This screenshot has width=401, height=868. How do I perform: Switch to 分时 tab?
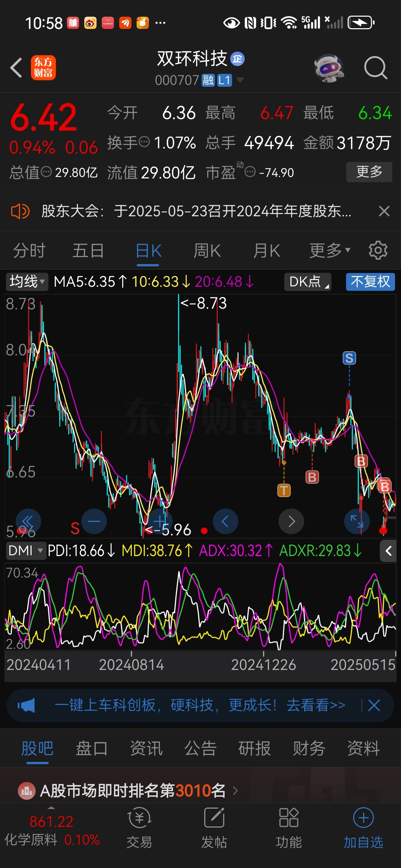coord(29,250)
